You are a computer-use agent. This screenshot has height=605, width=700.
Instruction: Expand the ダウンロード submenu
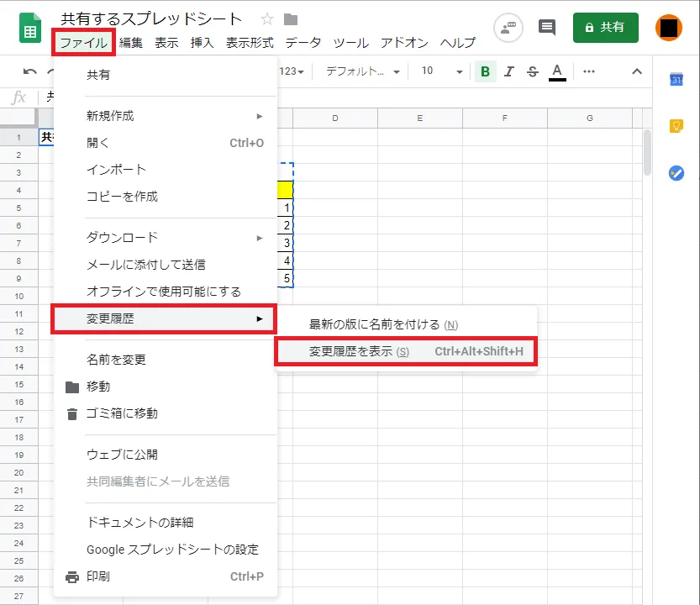click(166, 238)
